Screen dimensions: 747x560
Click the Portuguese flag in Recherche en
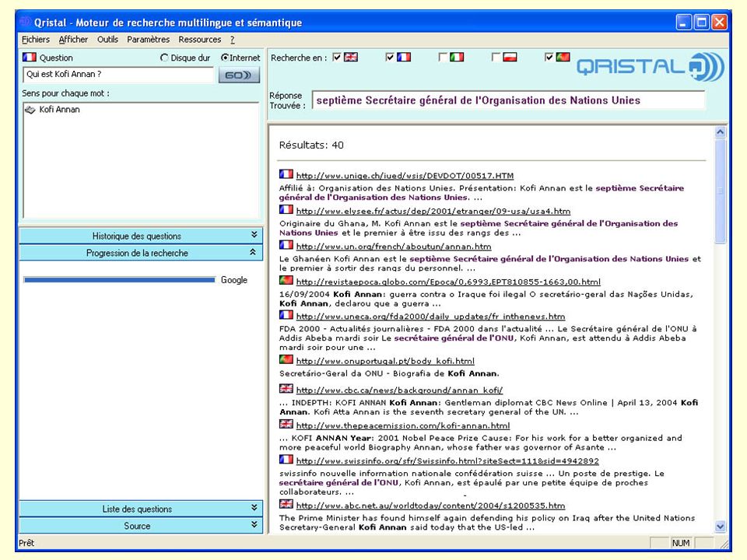563,57
